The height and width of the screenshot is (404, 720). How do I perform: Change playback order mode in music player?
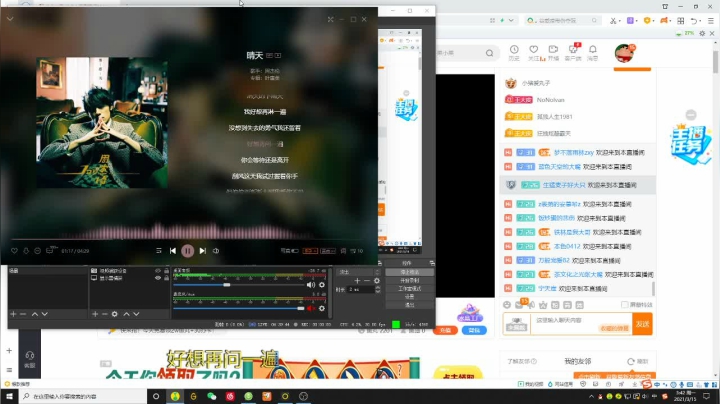click(158, 251)
